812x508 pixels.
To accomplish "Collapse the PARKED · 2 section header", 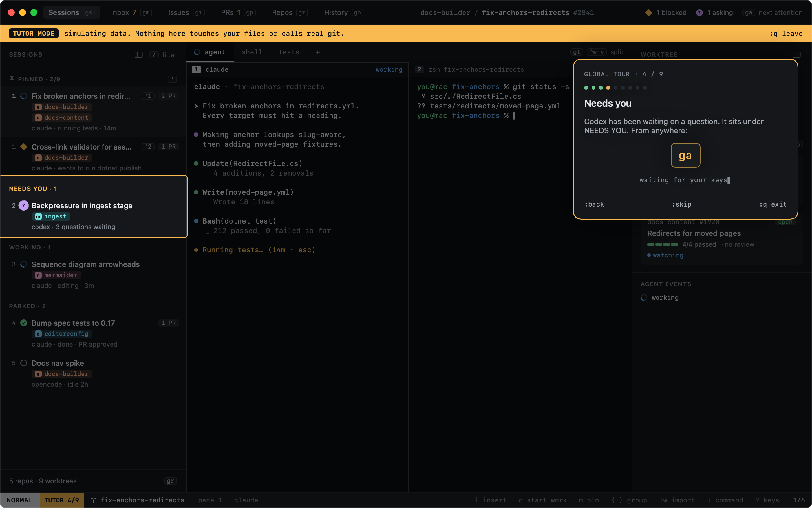I will (27, 306).
